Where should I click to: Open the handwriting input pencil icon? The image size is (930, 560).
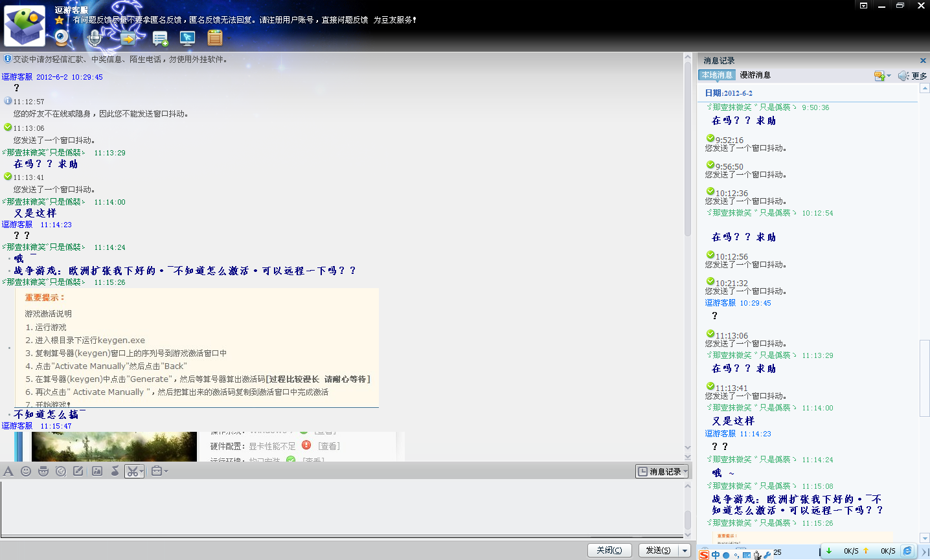[x=78, y=471]
